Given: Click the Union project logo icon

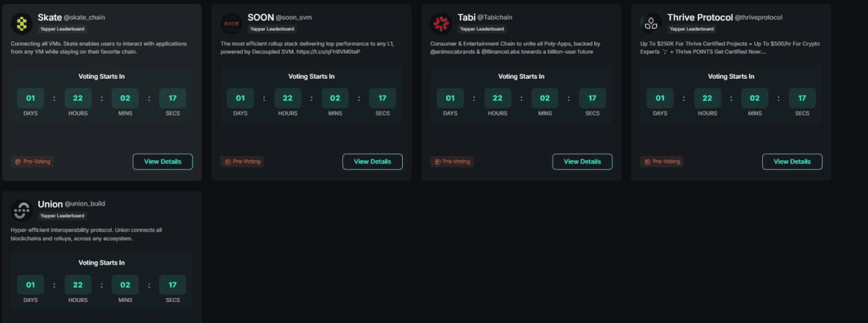Looking at the screenshot, I should [22, 210].
